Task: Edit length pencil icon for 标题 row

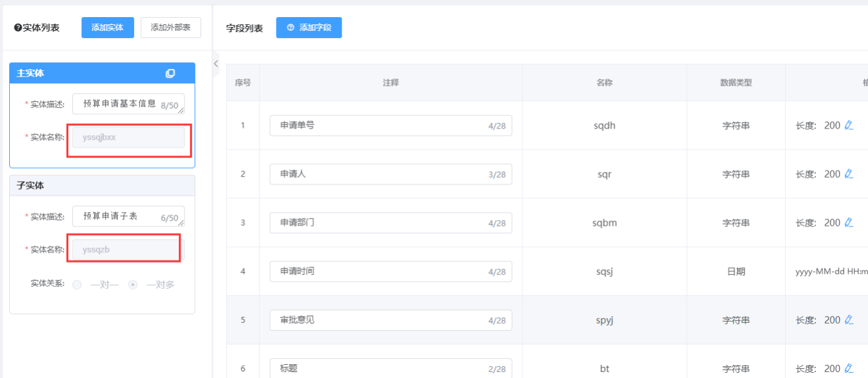Action: [849, 368]
